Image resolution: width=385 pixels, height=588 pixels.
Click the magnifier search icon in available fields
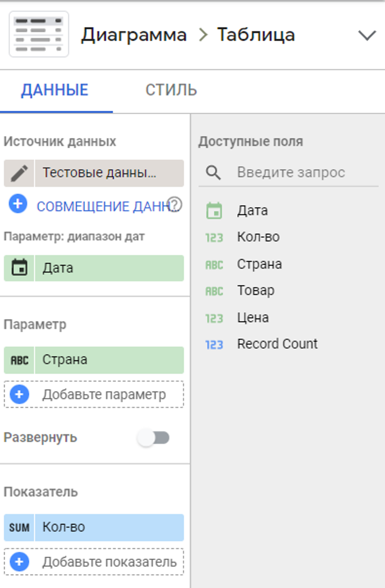[x=214, y=173]
